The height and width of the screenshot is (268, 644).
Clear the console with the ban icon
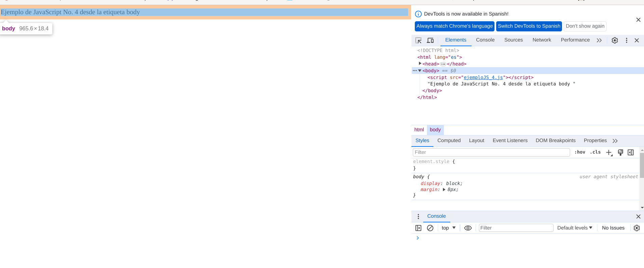(x=430, y=228)
